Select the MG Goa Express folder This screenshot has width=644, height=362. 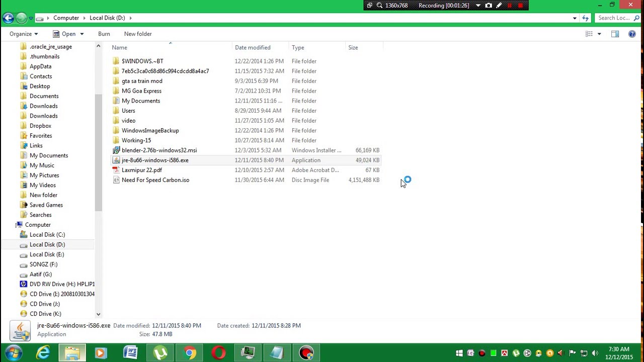141,91
